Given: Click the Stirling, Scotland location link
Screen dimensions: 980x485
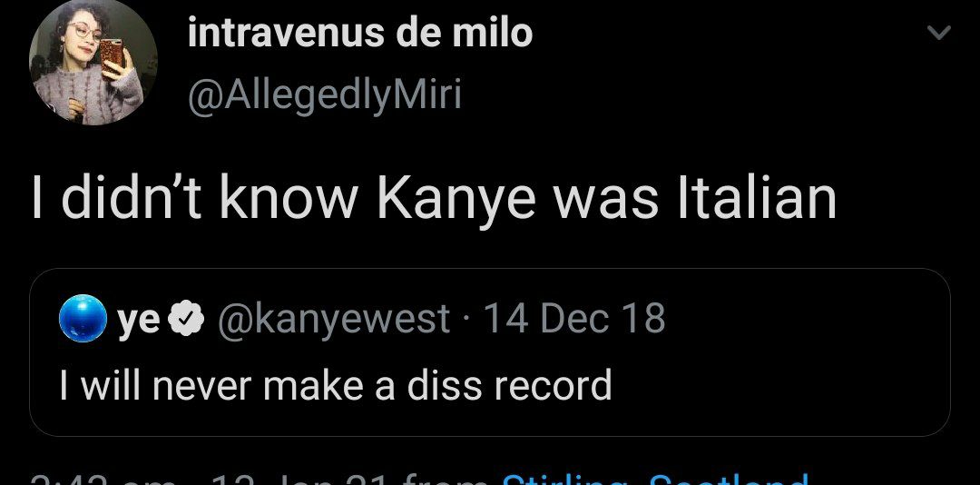Looking at the screenshot, I should coord(653,478).
